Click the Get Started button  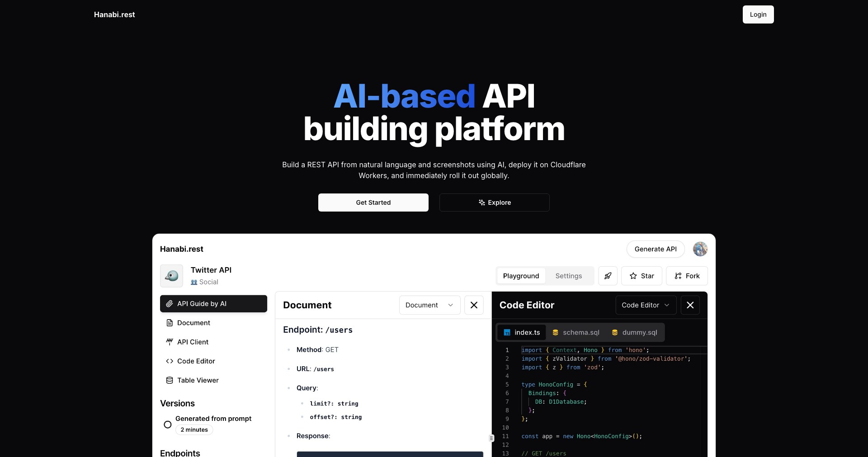(x=373, y=203)
